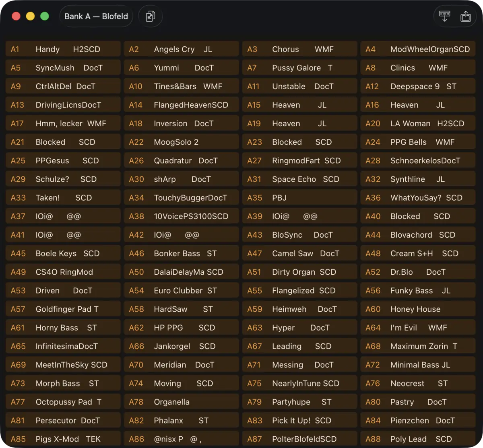Select patch A3 Chorus WMF
Screen dimensions: 483x448
click(x=300, y=49)
